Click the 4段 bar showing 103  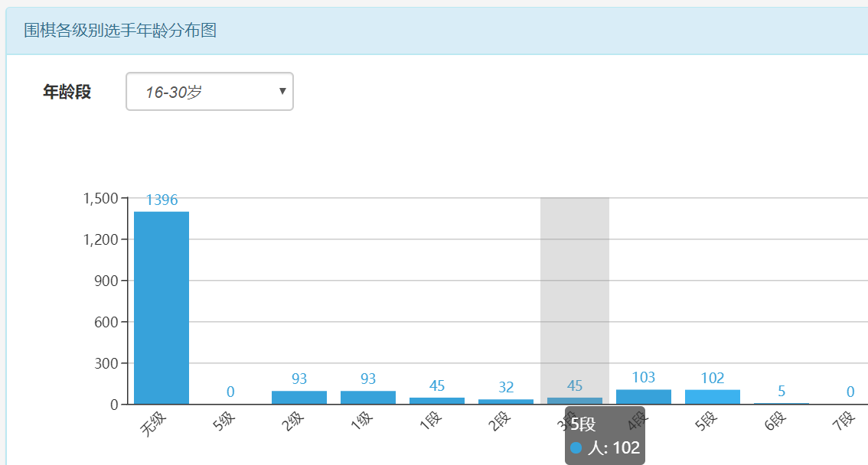click(644, 396)
